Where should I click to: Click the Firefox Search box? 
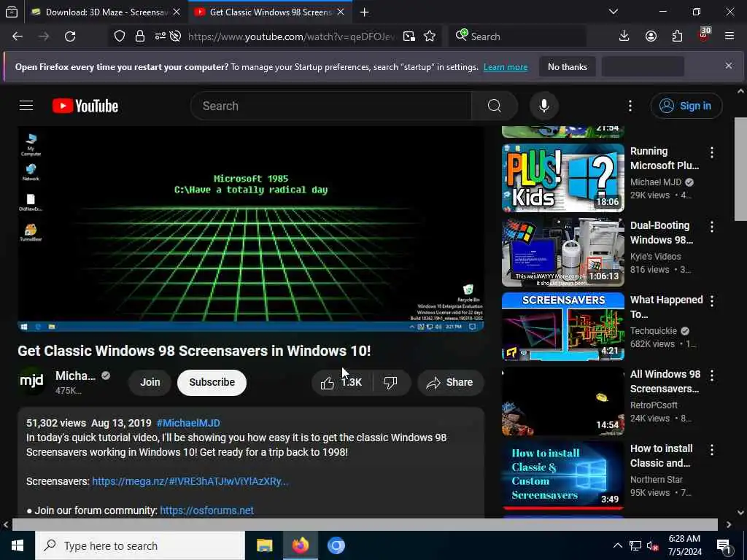coord(517,36)
